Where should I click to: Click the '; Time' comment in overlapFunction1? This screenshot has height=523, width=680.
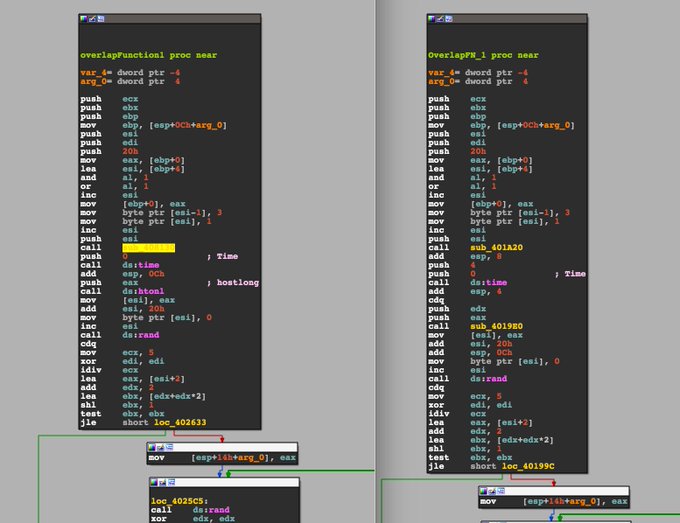(x=222, y=256)
